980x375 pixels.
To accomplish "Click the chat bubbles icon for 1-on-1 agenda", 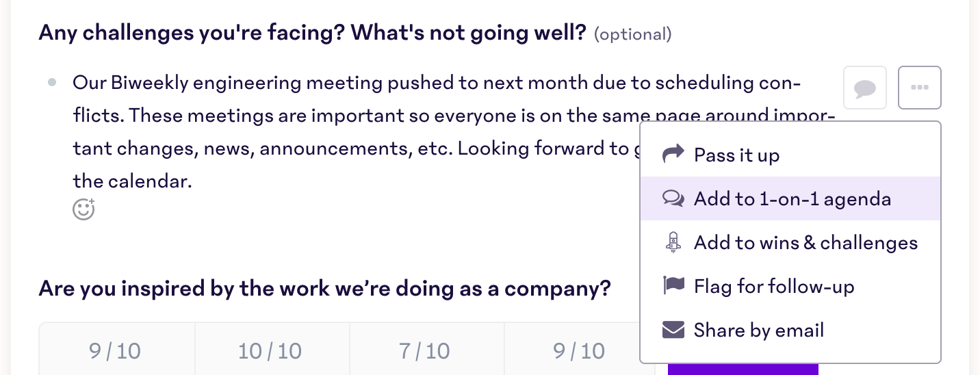I will [x=673, y=198].
